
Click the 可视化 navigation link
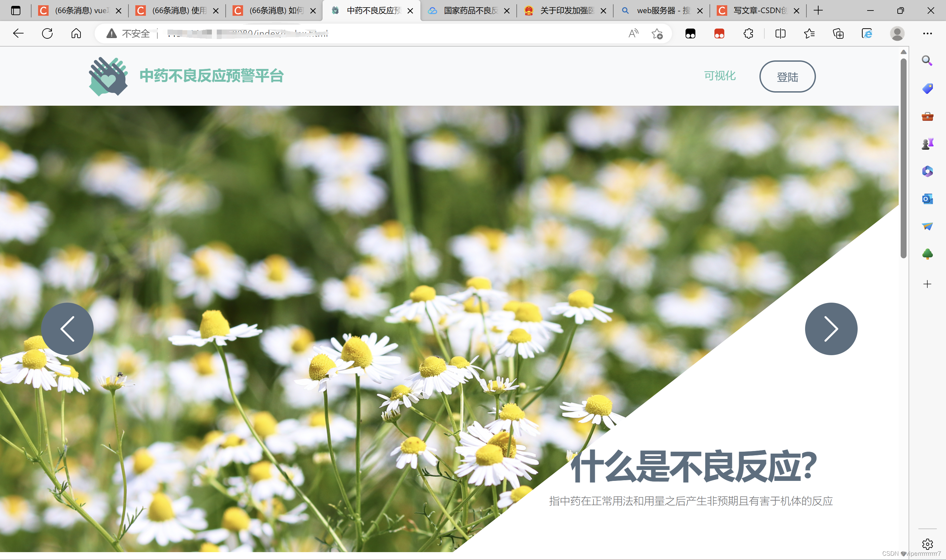(720, 76)
